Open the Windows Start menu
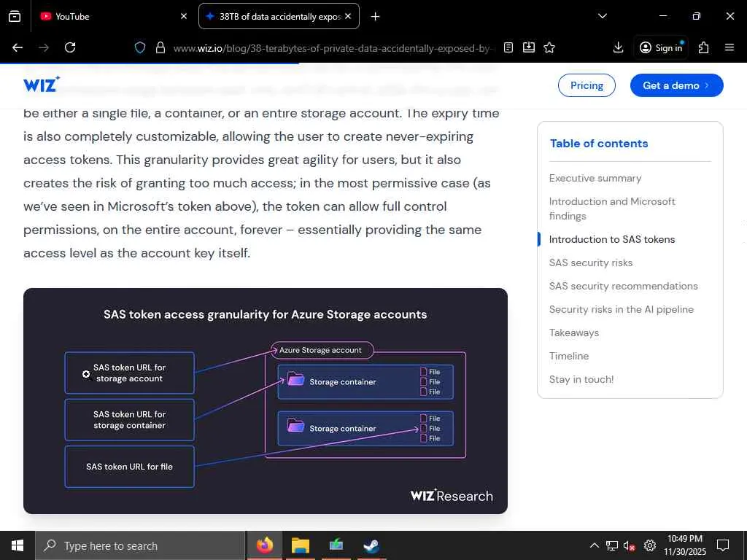 tap(18, 545)
